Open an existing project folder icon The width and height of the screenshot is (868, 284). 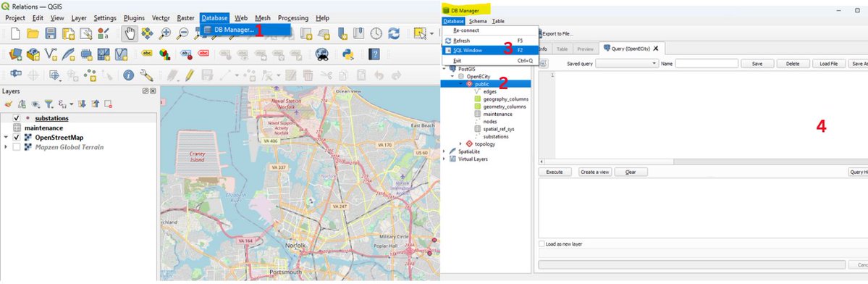coord(33,33)
